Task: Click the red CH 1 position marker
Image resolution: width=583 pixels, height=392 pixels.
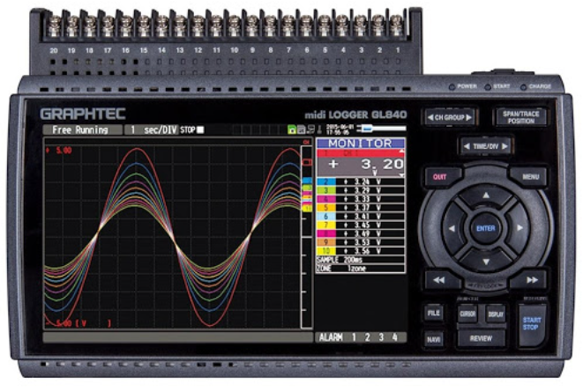Action: click(307, 162)
